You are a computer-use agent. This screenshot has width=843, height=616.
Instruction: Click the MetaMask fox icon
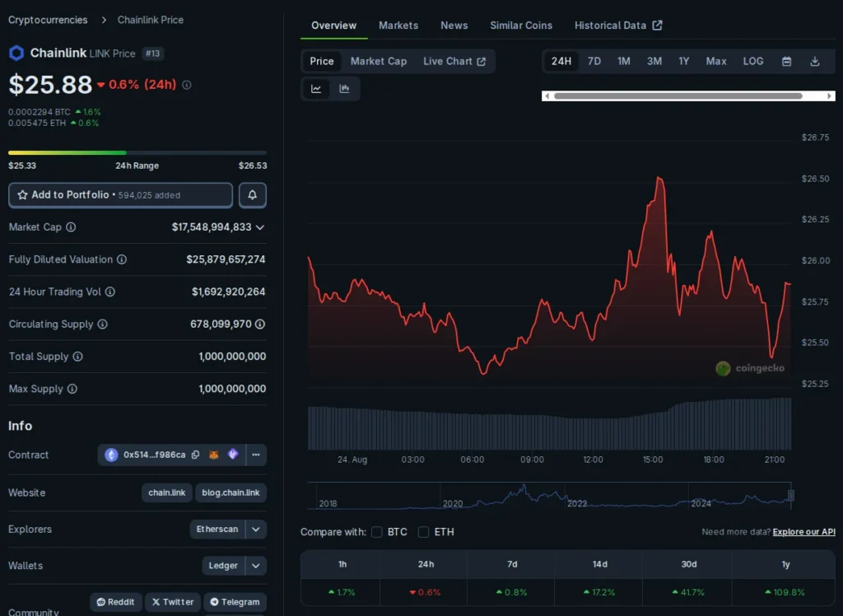click(214, 455)
